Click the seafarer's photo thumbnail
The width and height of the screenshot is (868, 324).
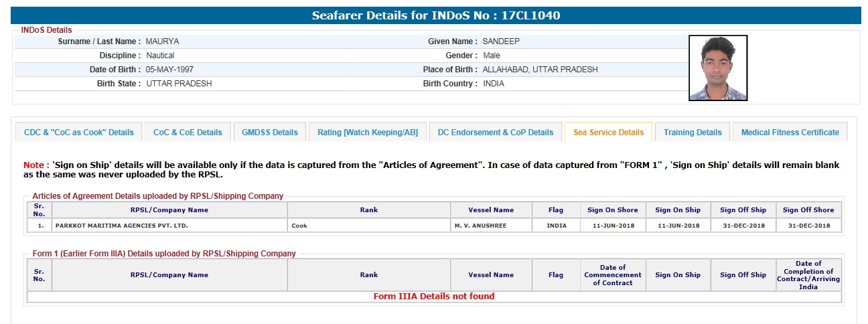(x=718, y=68)
